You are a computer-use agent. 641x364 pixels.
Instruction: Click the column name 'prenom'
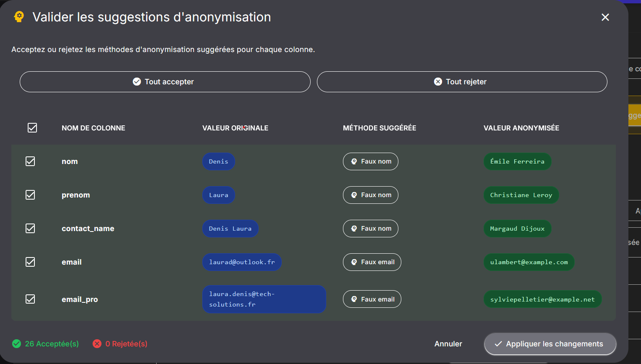[x=76, y=195]
